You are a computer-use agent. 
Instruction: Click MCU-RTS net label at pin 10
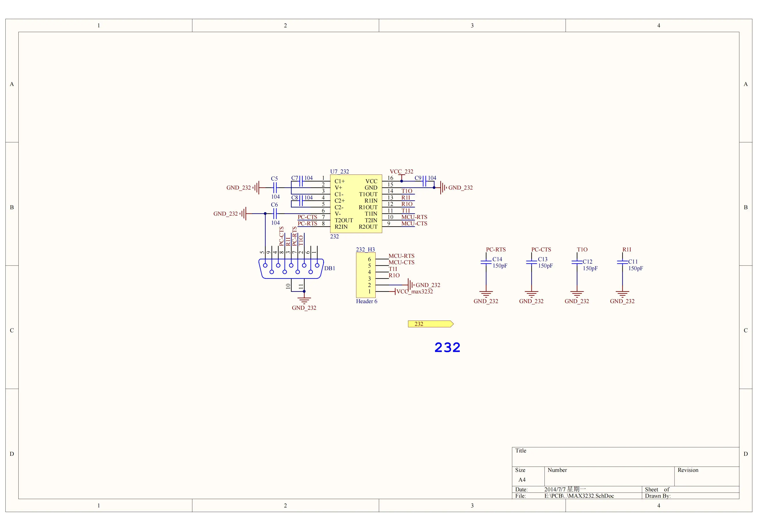coord(414,217)
